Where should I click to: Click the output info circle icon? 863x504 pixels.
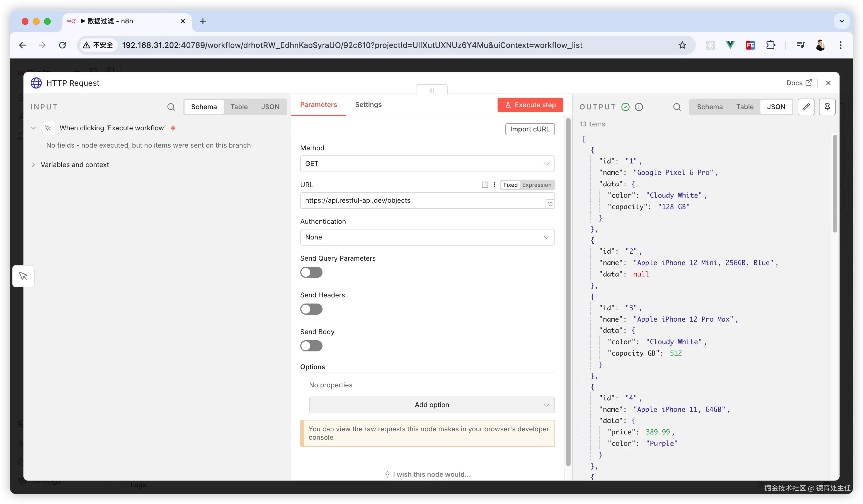[639, 107]
